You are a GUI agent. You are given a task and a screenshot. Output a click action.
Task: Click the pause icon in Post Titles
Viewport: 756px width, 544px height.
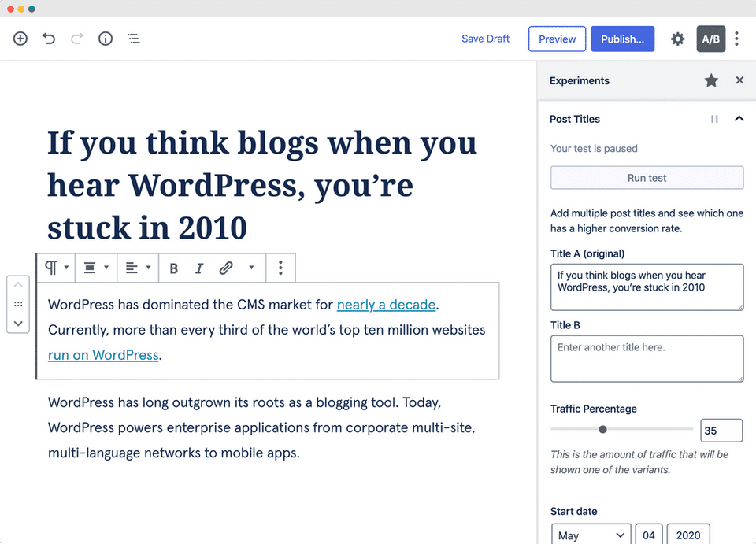click(x=714, y=119)
